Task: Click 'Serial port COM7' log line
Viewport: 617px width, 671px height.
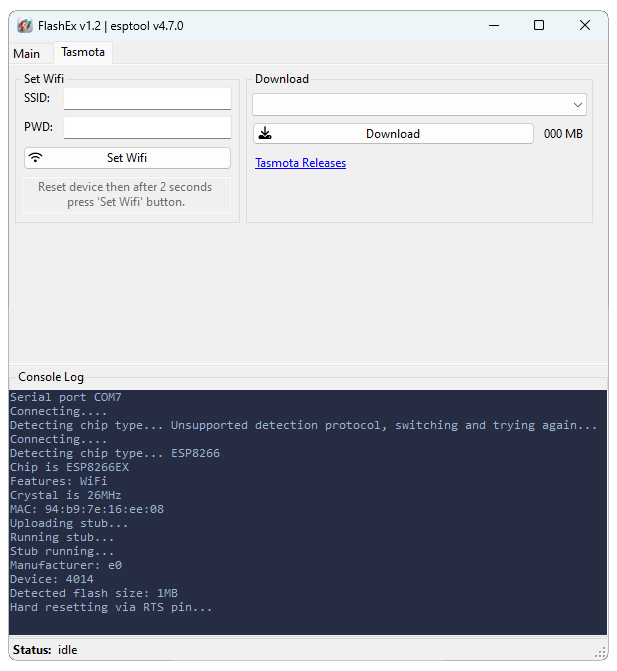Action: click(x=65, y=398)
